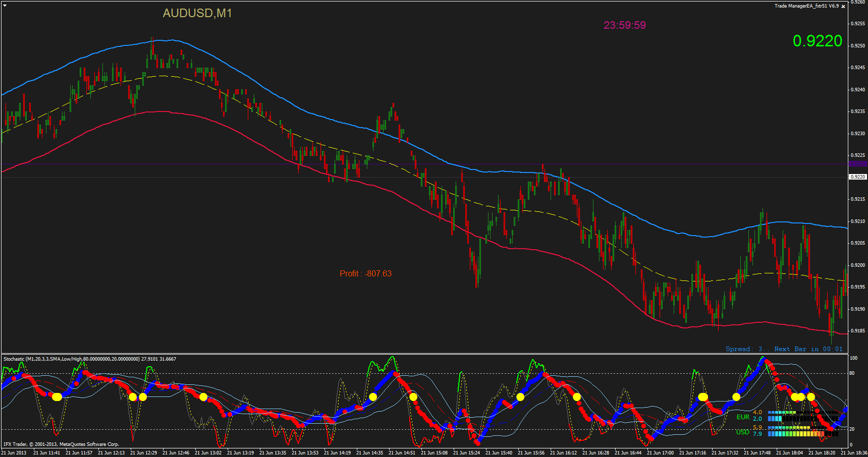Click the 21 Jun 18:20 time axis label
Viewport: 868px width, 457px height.
[822, 453]
